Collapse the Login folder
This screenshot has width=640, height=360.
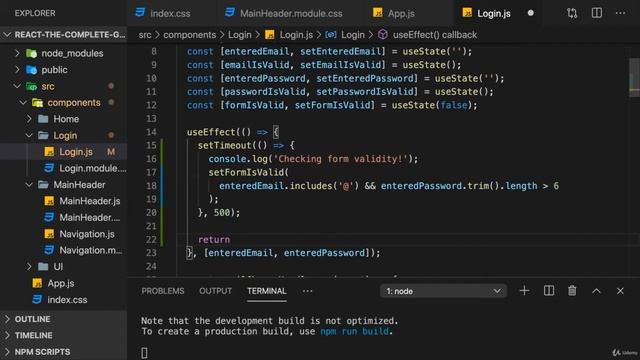(x=29, y=135)
